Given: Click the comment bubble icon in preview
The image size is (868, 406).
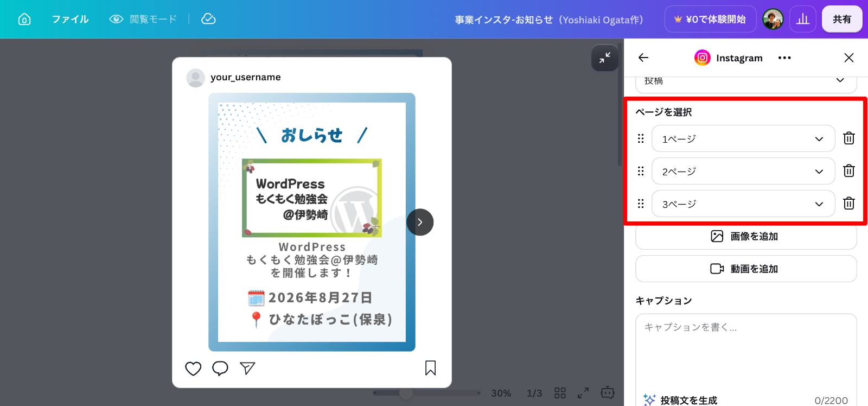Looking at the screenshot, I should 220,369.
